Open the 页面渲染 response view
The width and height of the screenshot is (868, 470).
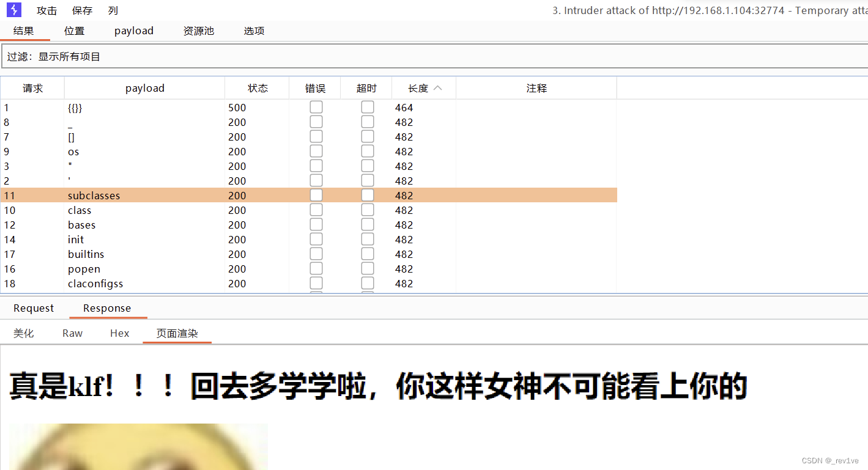177,333
